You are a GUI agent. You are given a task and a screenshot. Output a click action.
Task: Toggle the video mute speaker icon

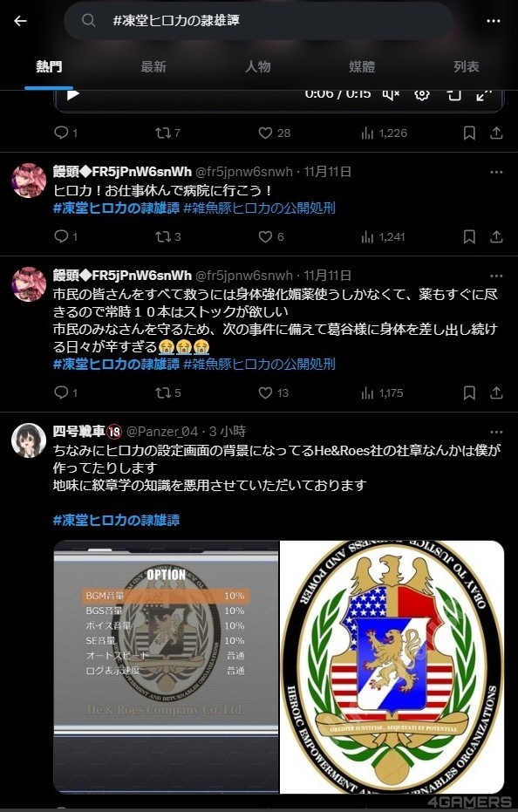tap(391, 94)
